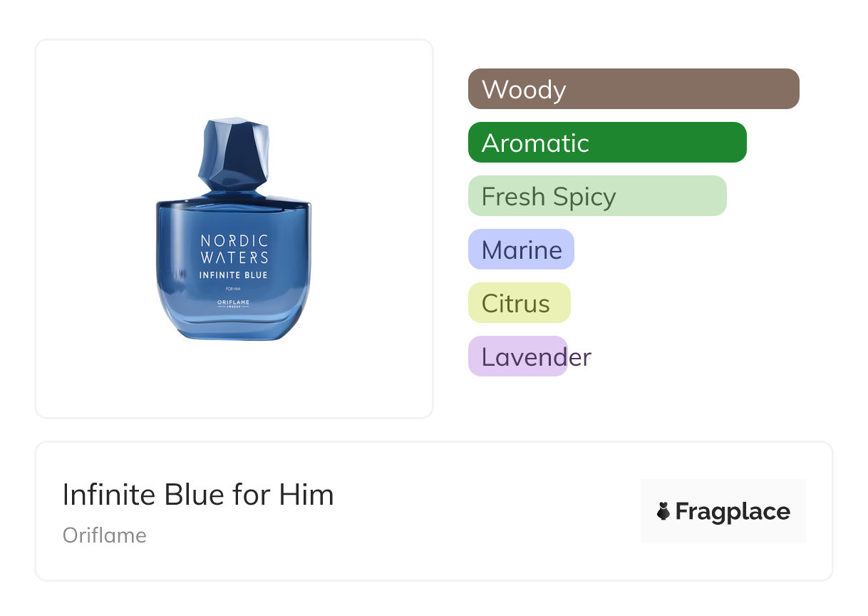This screenshot has height=616, width=868.
Task: Pick the Marine accord bar
Action: (x=521, y=250)
